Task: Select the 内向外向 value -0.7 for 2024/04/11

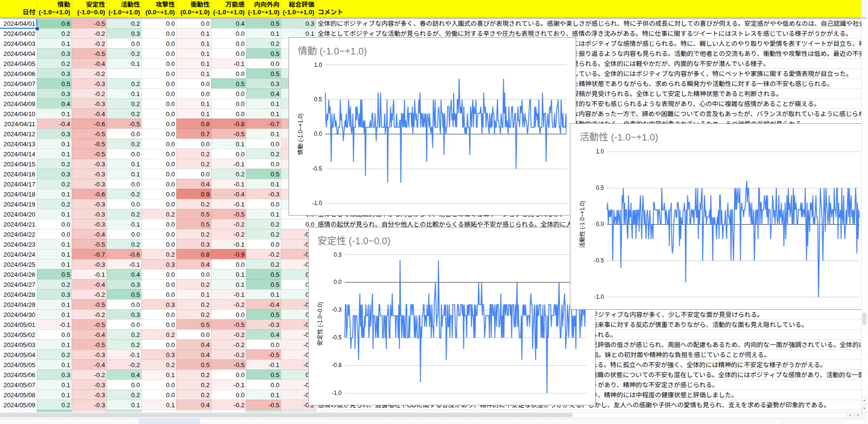Action: [264, 124]
